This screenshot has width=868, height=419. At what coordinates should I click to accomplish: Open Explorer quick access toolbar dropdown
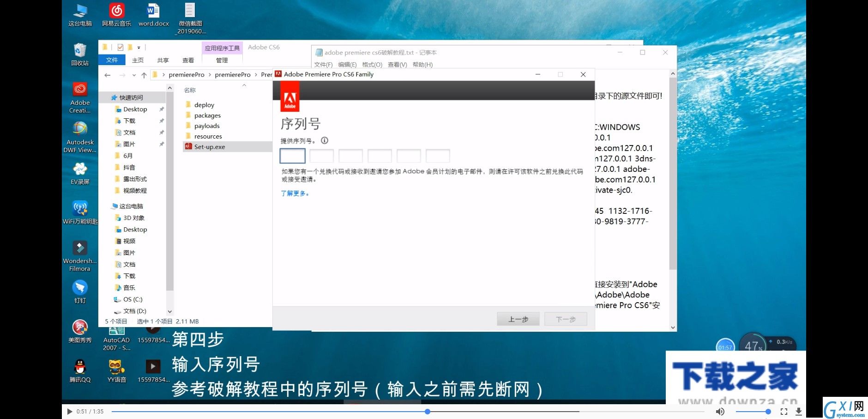click(x=139, y=47)
